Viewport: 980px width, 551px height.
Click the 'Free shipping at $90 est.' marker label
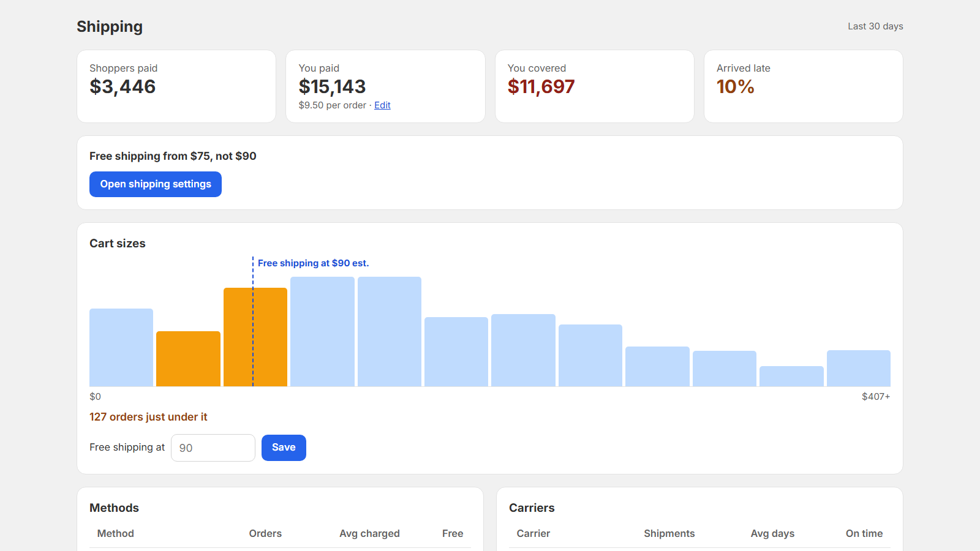tap(313, 263)
